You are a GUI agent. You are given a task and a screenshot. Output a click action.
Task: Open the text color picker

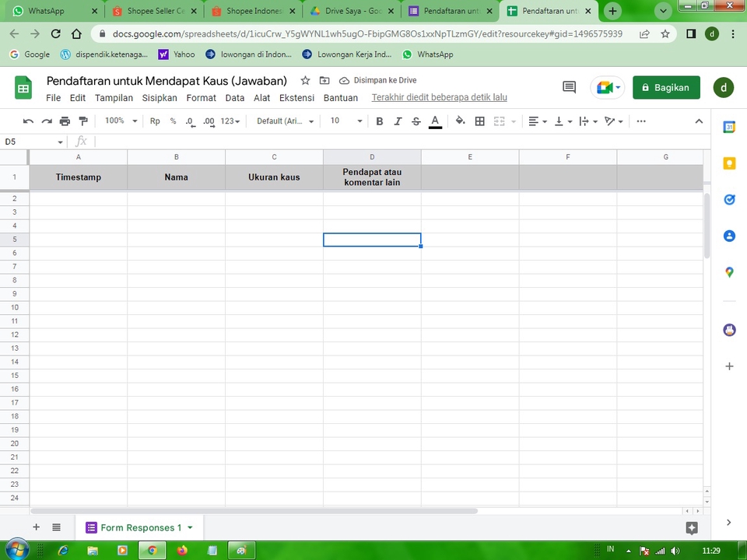click(x=435, y=121)
